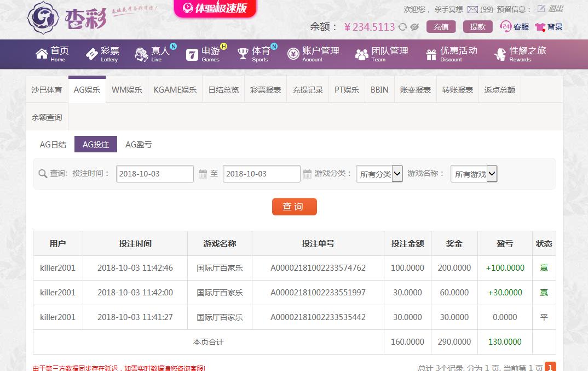Open 转账报表 tab
The width and height of the screenshot is (588, 371).
458,90
